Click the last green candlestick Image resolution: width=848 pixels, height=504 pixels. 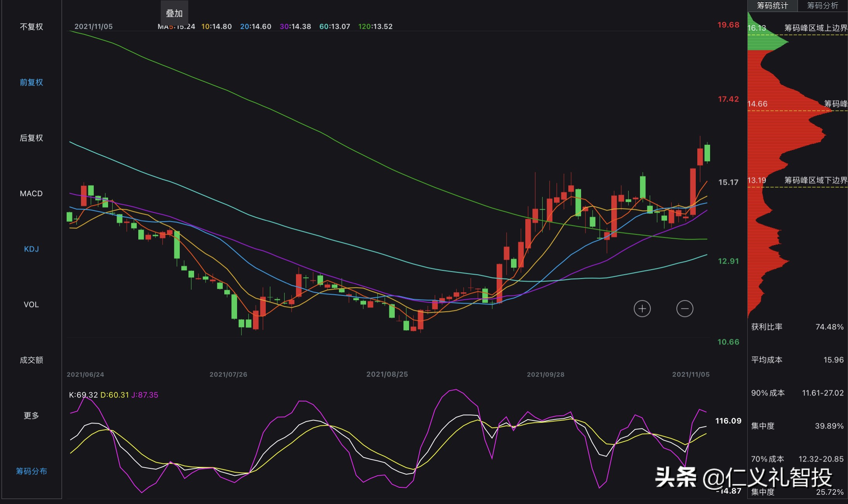coord(707,153)
